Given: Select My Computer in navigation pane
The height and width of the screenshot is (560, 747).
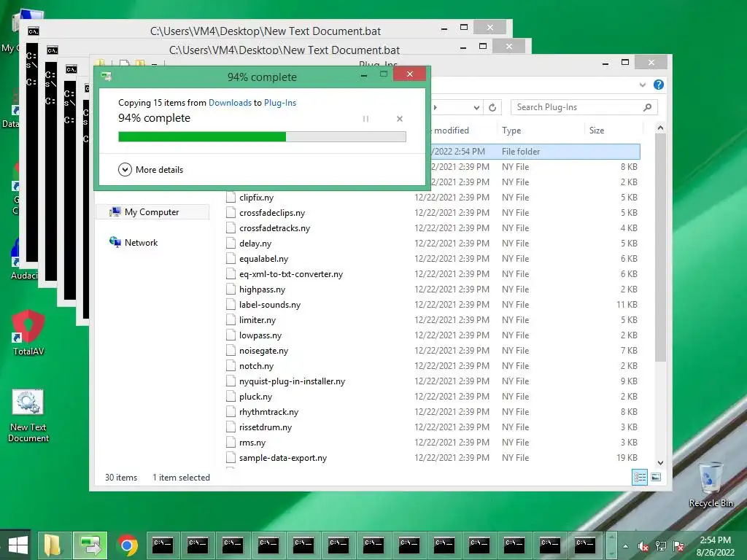Looking at the screenshot, I should 152,212.
